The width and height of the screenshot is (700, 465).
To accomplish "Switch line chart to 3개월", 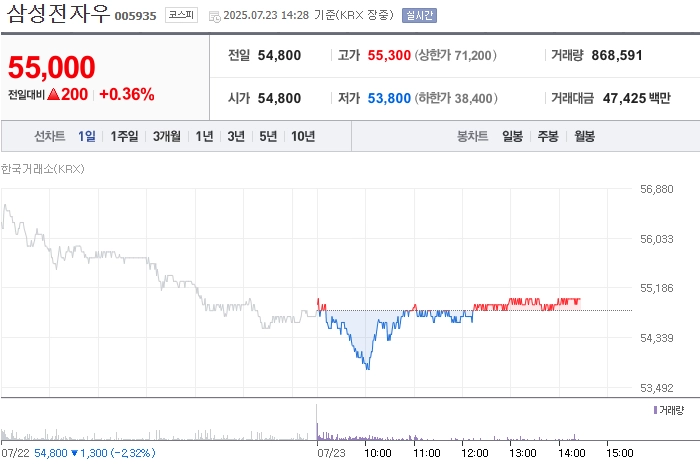I will [167, 136].
